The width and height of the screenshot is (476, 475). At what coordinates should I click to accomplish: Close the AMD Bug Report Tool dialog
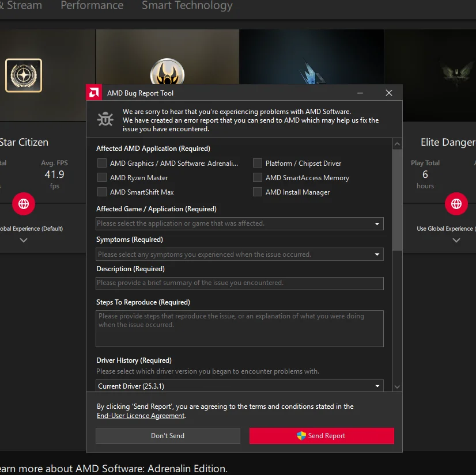point(389,93)
